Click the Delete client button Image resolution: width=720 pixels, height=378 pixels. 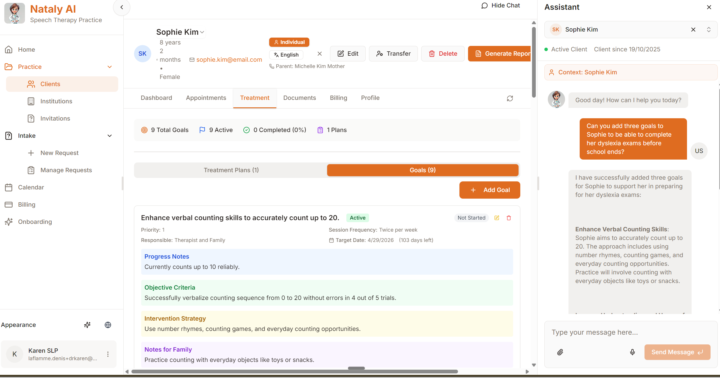click(x=443, y=54)
